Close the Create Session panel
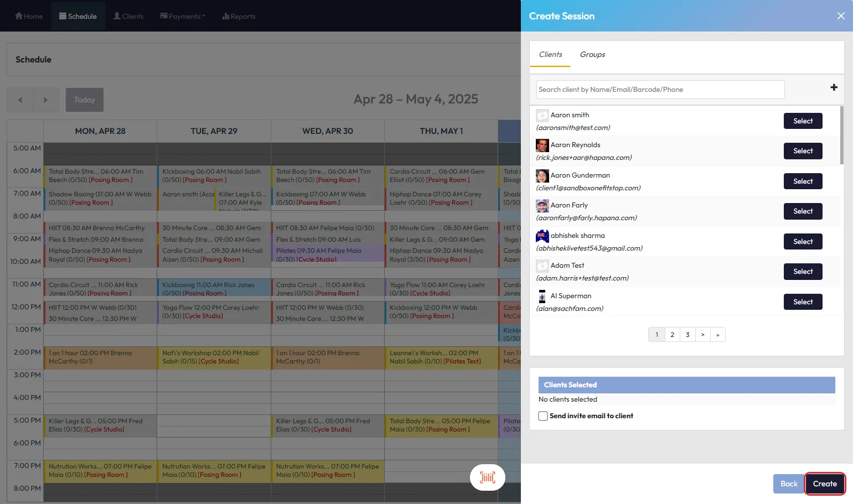The width and height of the screenshot is (853, 504). pyautogui.click(x=840, y=16)
